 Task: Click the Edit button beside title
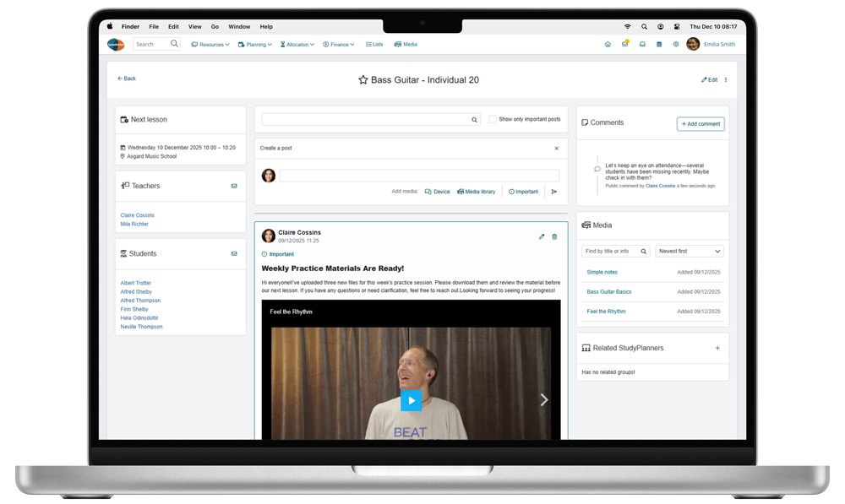pyautogui.click(x=709, y=79)
